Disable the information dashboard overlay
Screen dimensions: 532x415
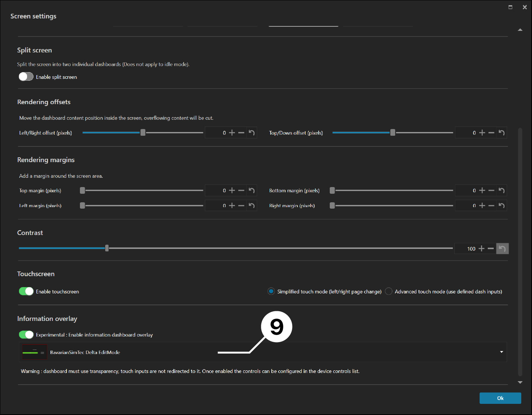[26, 334]
